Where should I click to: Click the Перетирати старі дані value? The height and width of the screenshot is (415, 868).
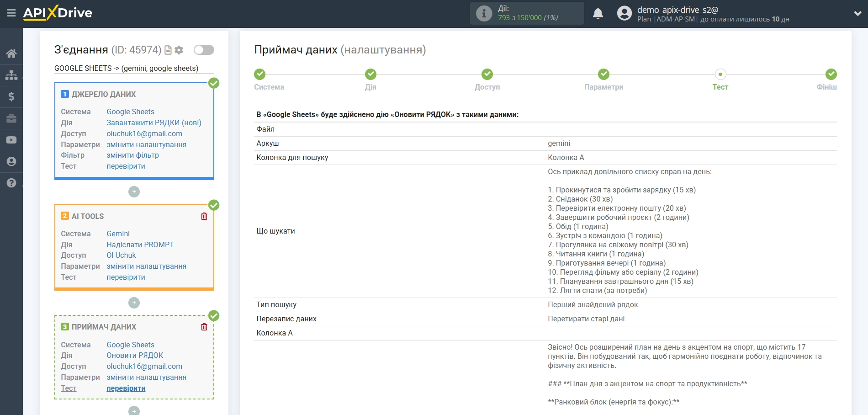point(586,319)
